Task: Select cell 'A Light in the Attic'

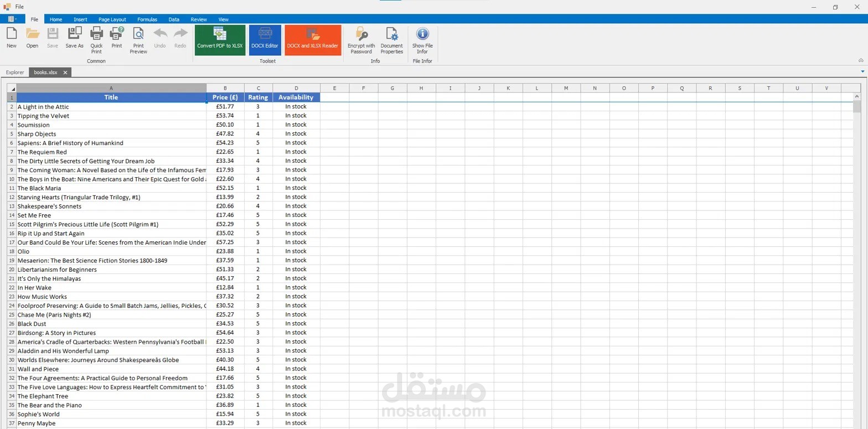Action: coord(111,107)
